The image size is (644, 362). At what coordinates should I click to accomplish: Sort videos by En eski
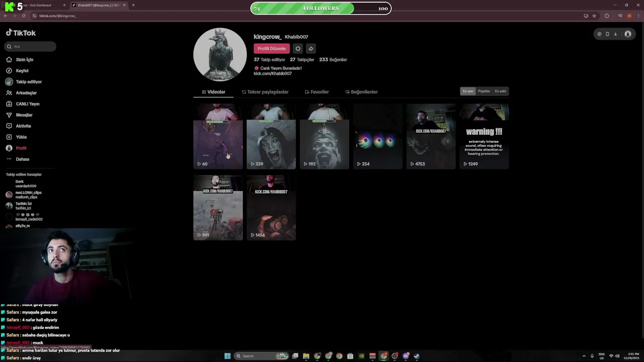(x=501, y=91)
